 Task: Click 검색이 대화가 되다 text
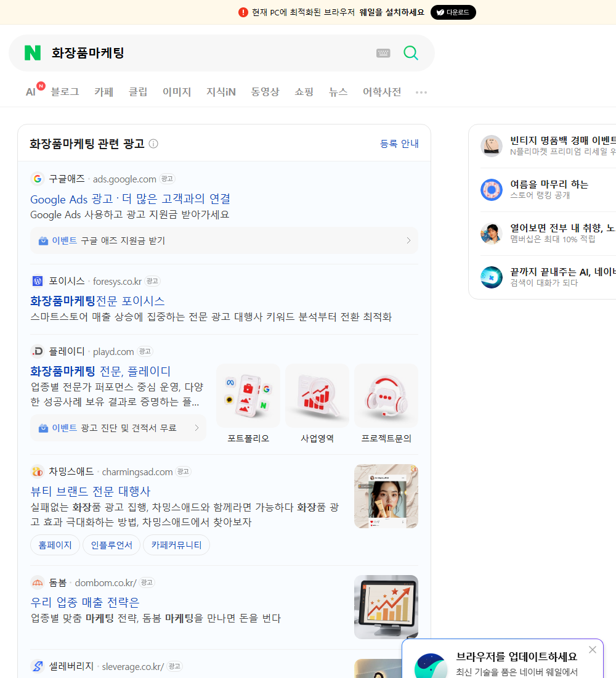pos(544,283)
